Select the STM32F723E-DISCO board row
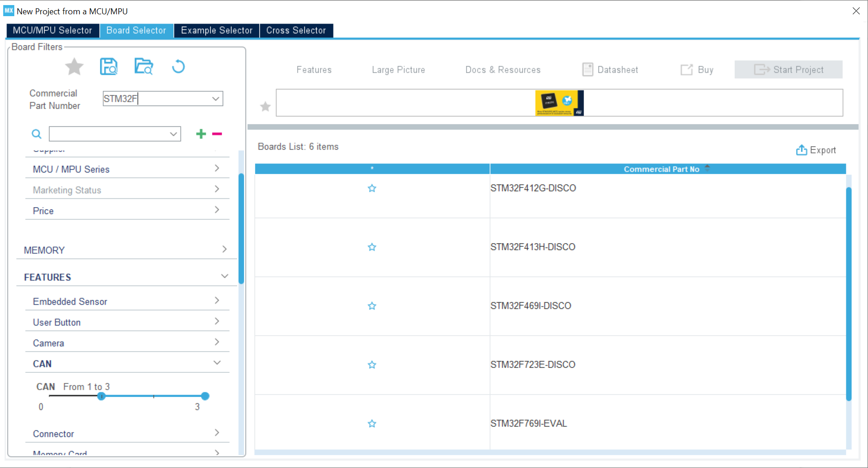Screen dimensions: 868x468 [550, 365]
